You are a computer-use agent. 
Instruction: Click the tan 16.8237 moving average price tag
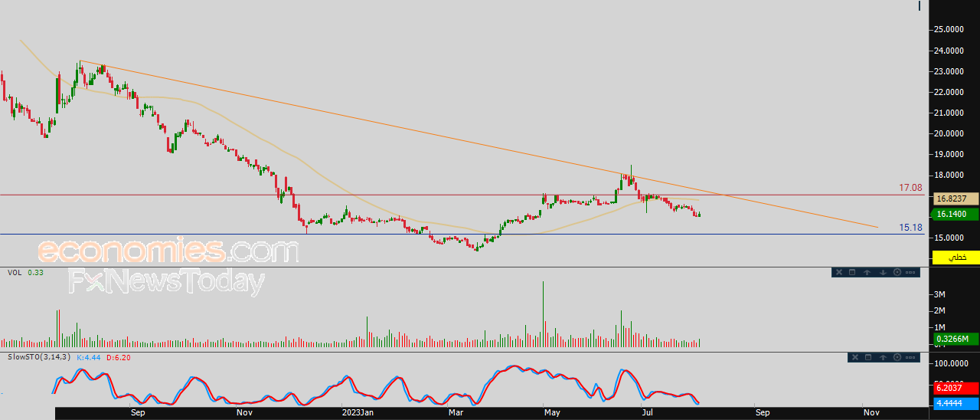click(954, 199)
